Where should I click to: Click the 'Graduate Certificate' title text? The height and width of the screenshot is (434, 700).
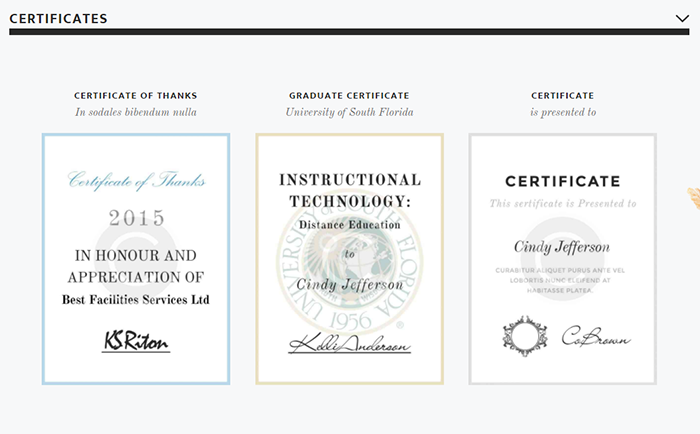click(349, 96)
